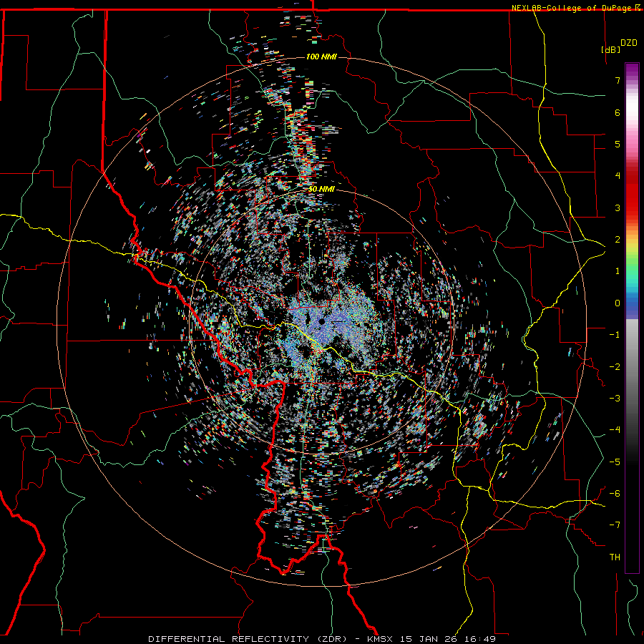Click the KMSX station identifier in footer
Viewport: 644px width, 644px height.
pos(380,639)
